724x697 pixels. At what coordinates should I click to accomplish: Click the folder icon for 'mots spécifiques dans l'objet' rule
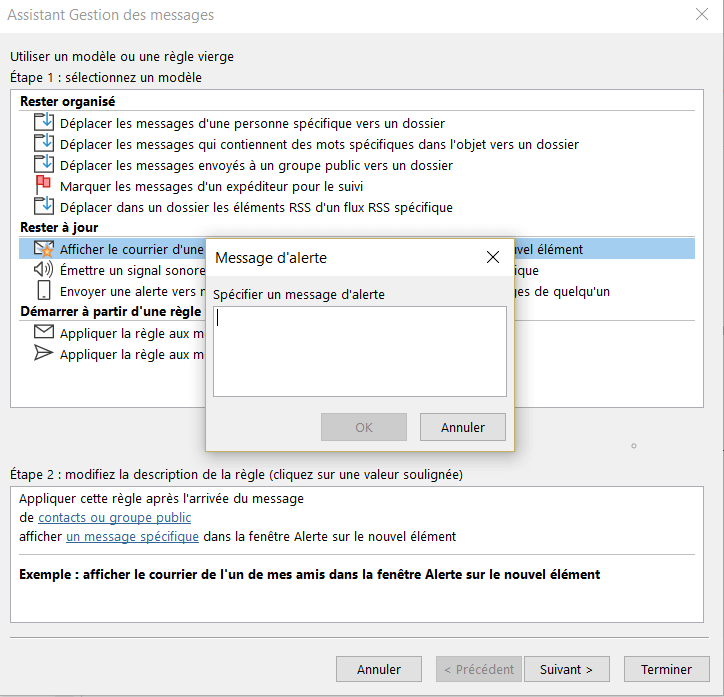(x=44, y=143)
